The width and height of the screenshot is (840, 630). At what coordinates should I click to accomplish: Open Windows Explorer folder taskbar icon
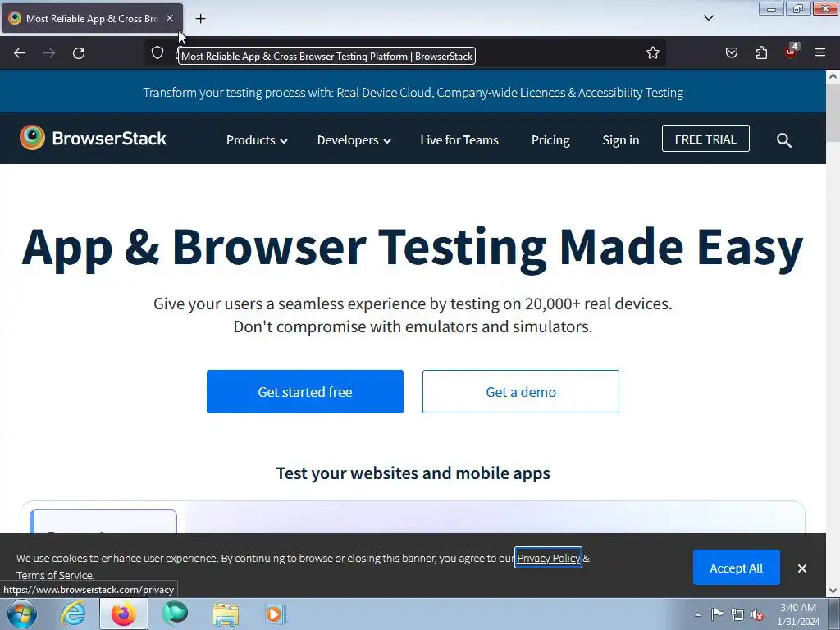point(226,614)
